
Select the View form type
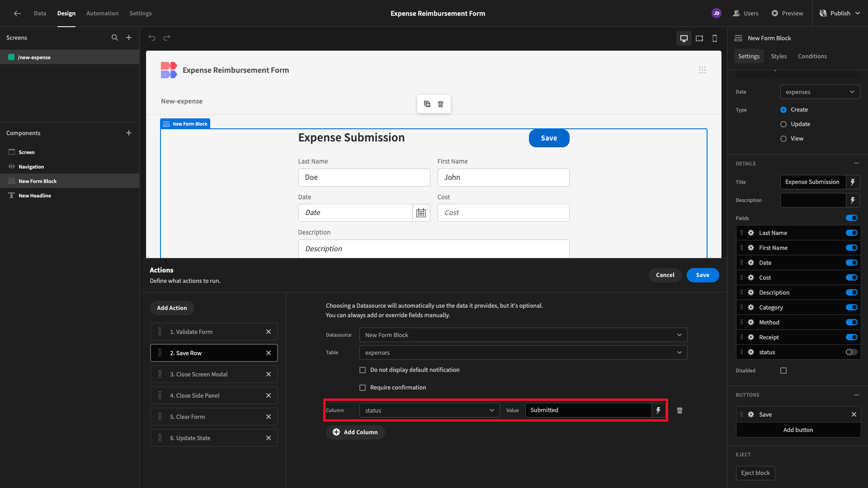coord(783,139)
